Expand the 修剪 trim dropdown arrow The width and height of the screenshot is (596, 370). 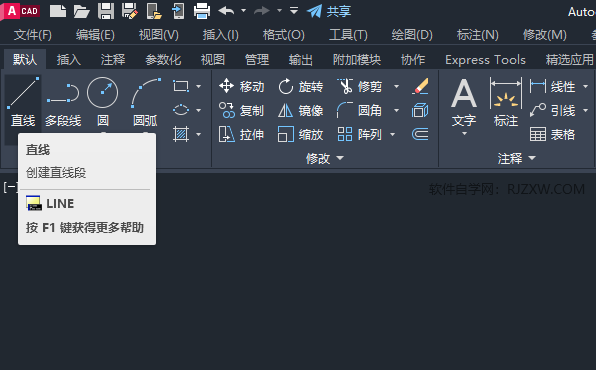(396, 87)
